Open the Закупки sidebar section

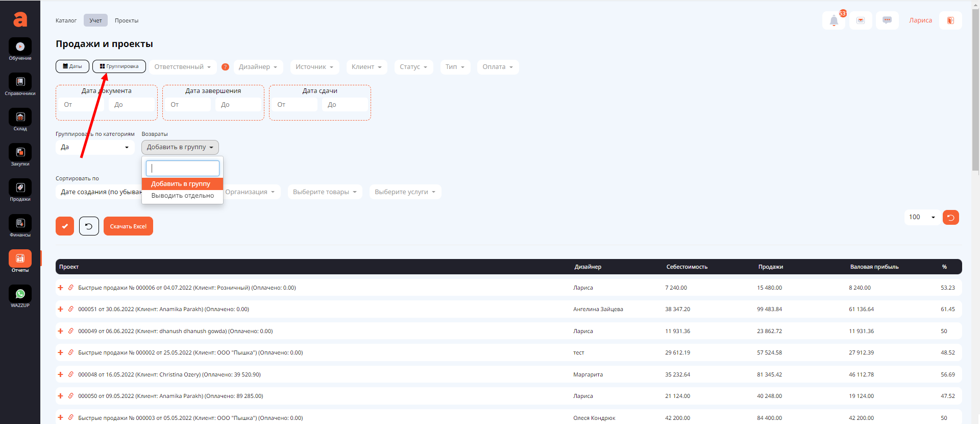20,153
